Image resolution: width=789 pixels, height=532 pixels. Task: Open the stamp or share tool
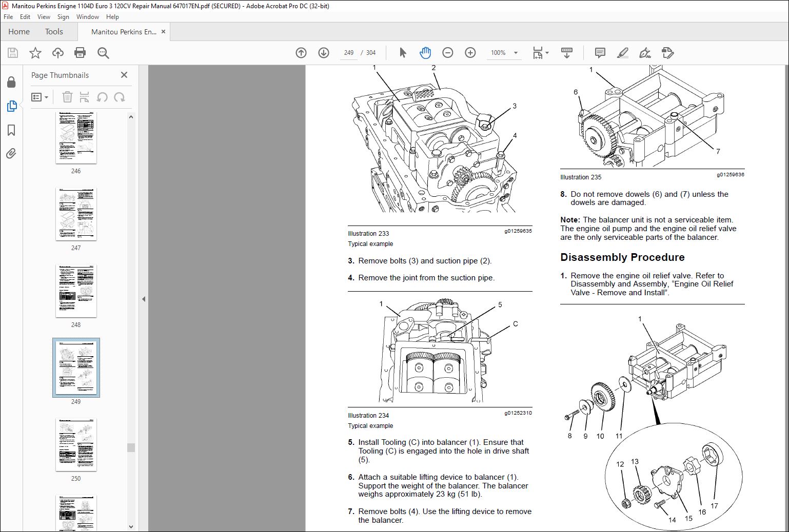tap(668, 53)
